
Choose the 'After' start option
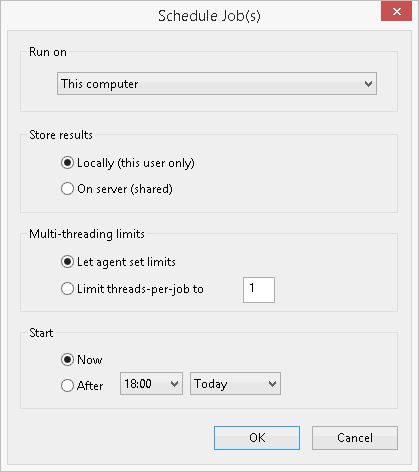coord(82,386)
